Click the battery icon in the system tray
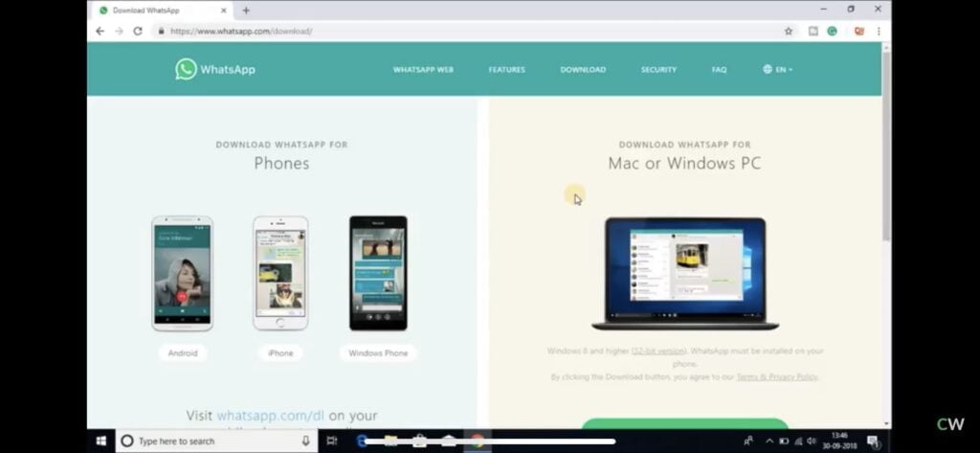The height and width of the screenshot is (453, 980). (x=784, y=442)
